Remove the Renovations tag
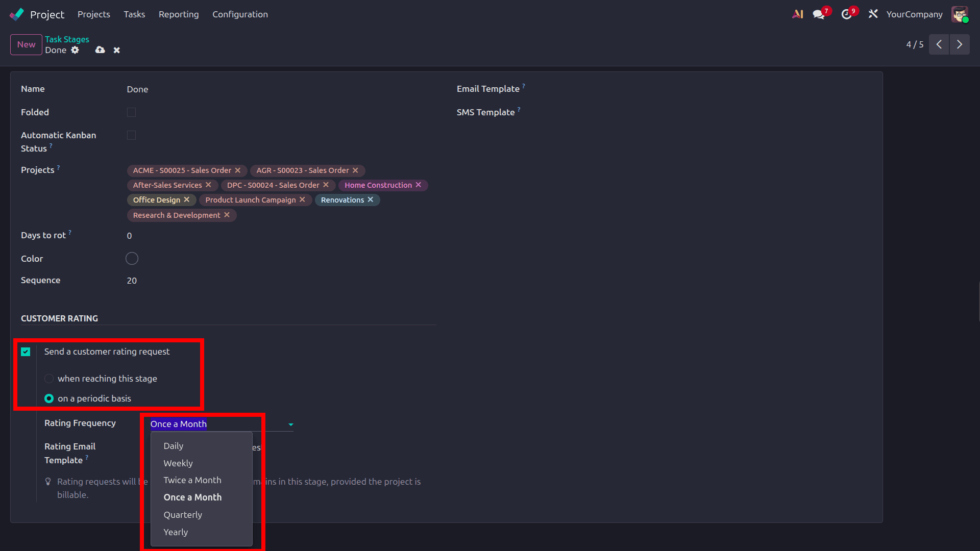Screen dimensions: 980x551 coord(371,200)
